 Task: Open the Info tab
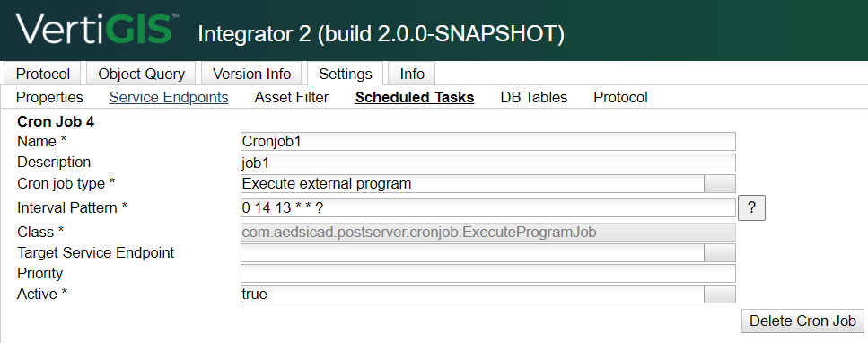coord(412,74)
